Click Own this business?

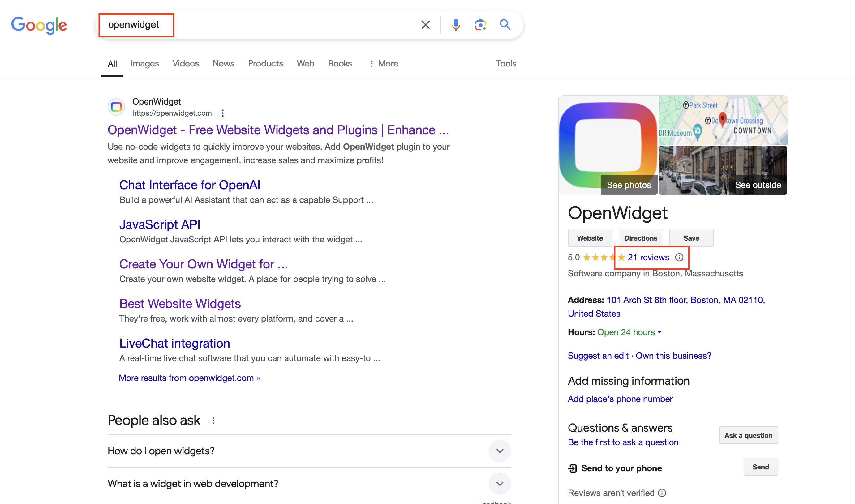pos(673,356)
